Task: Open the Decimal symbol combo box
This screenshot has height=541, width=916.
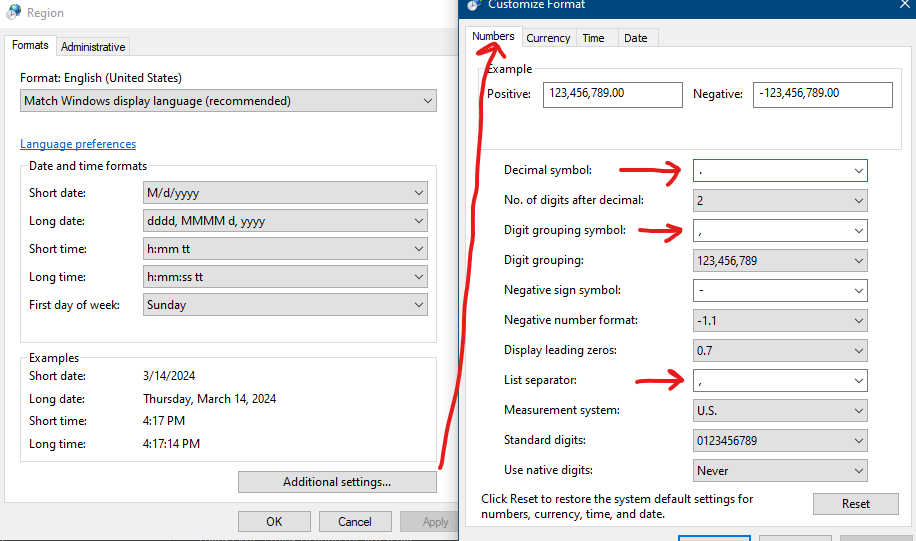Action: pos(780,171)
